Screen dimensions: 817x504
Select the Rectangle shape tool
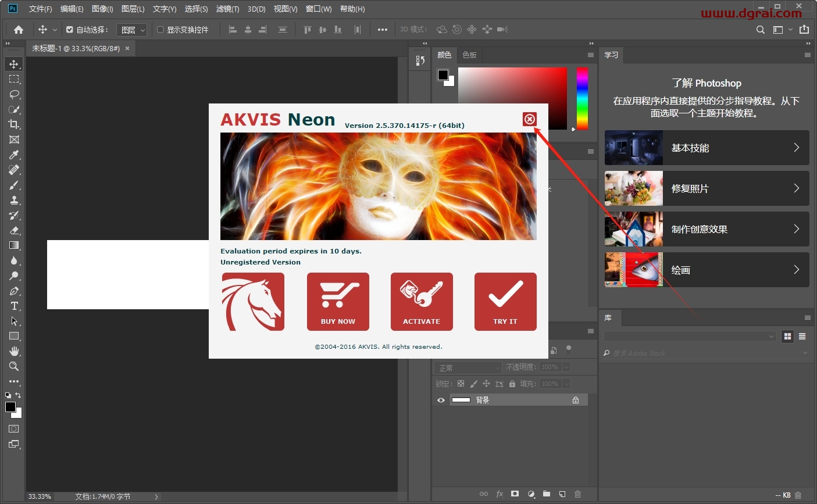(x=14, y=336)
